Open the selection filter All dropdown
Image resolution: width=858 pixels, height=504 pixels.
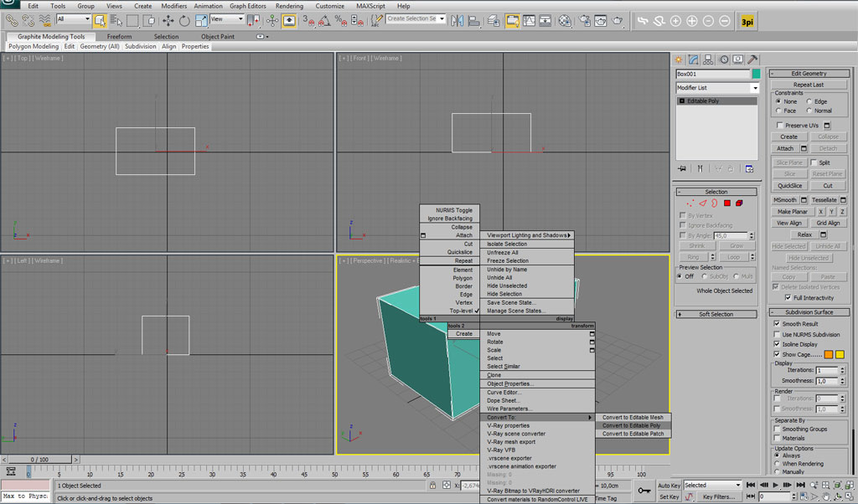pyautogui.click(x=74, y=19)
